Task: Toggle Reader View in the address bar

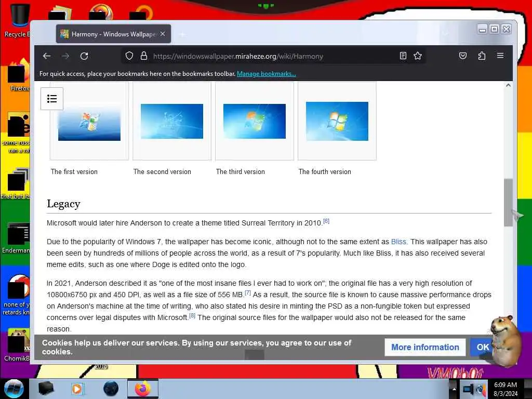Action: (x=403, y=56)
